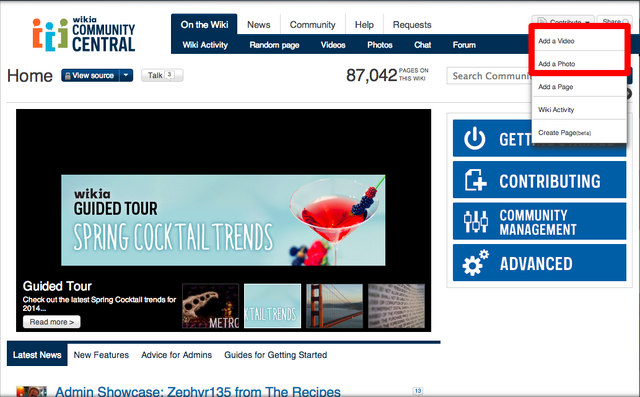Open the Admin Showcase Zephyr135 article link
Viewport: 640px width, 397px height.
[x=198, y=391]
